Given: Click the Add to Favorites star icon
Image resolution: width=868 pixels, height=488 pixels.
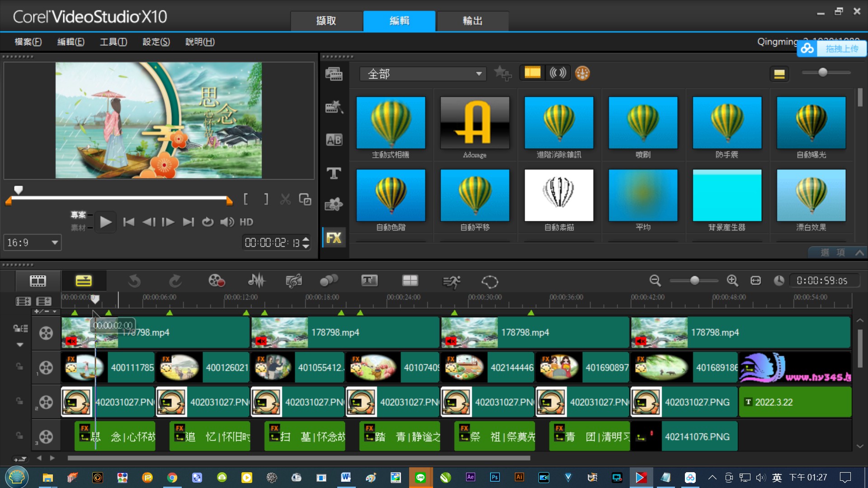Looking at the screenshot, I should coord(502,73).
